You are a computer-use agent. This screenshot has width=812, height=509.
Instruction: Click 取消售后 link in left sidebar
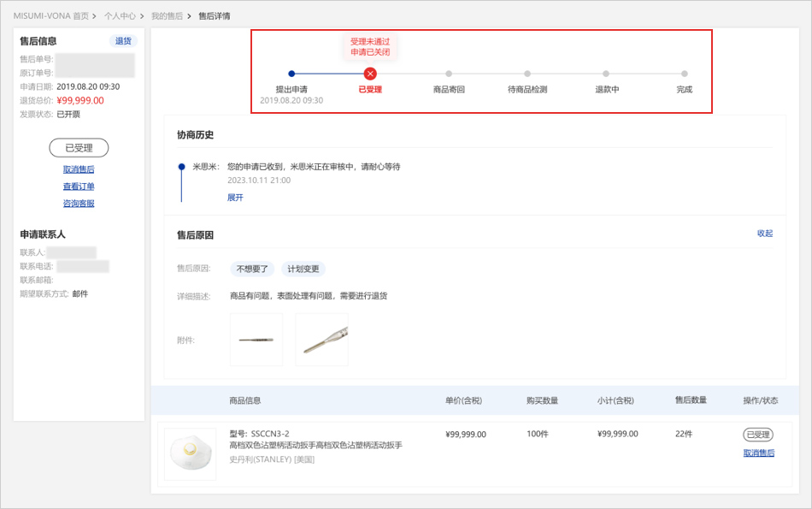(x=79, y=169)
